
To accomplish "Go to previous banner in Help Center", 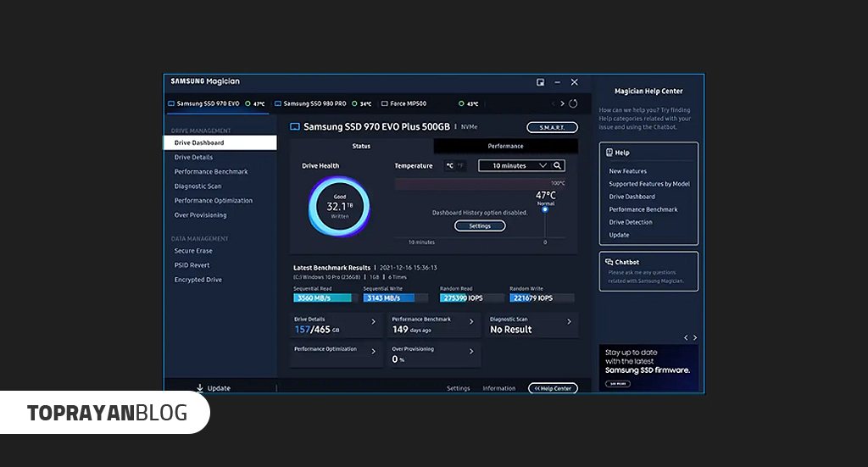I will pos(686,337).
